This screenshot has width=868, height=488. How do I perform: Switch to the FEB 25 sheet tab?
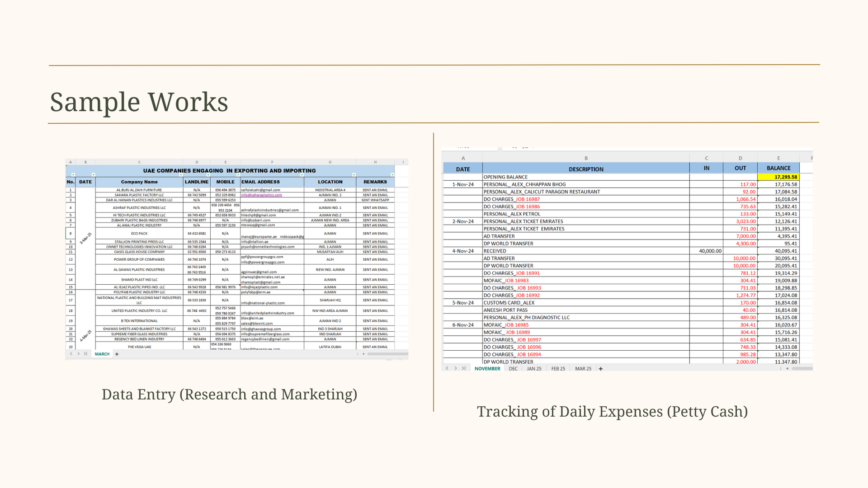pyautogui.click(x=558, y=369)
